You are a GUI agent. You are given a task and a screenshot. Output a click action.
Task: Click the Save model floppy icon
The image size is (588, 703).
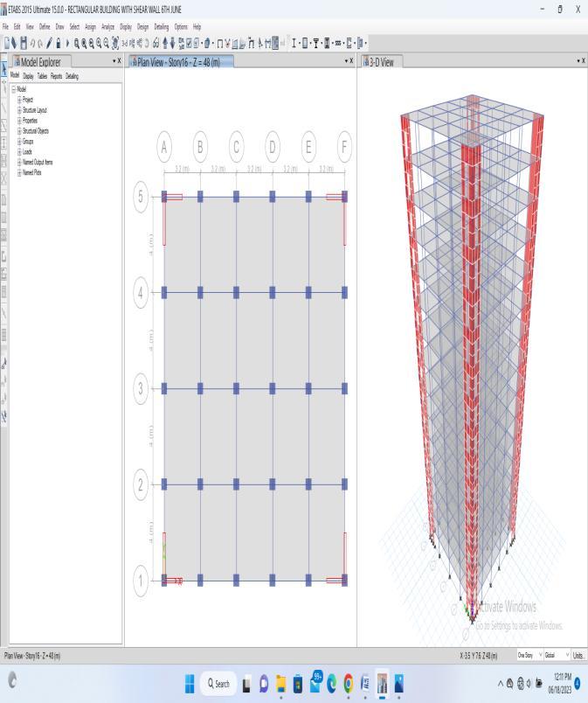(24, 43)
